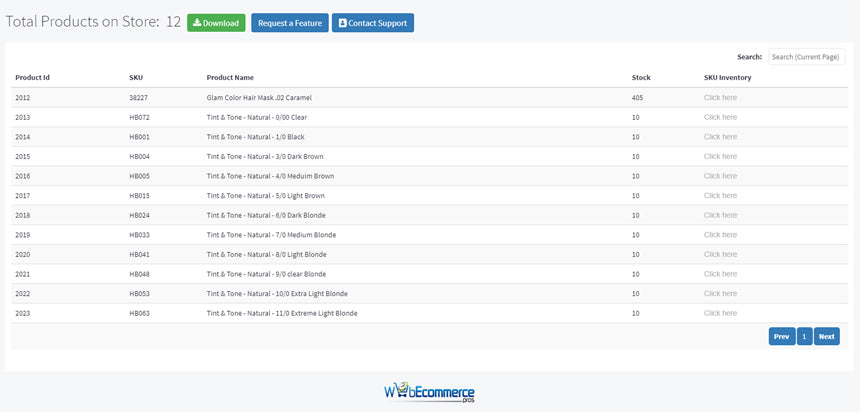Image resolution: width=860 pixels, height=412 pixels.
Task: Select the stock value 405
Action: click(637, 98)
